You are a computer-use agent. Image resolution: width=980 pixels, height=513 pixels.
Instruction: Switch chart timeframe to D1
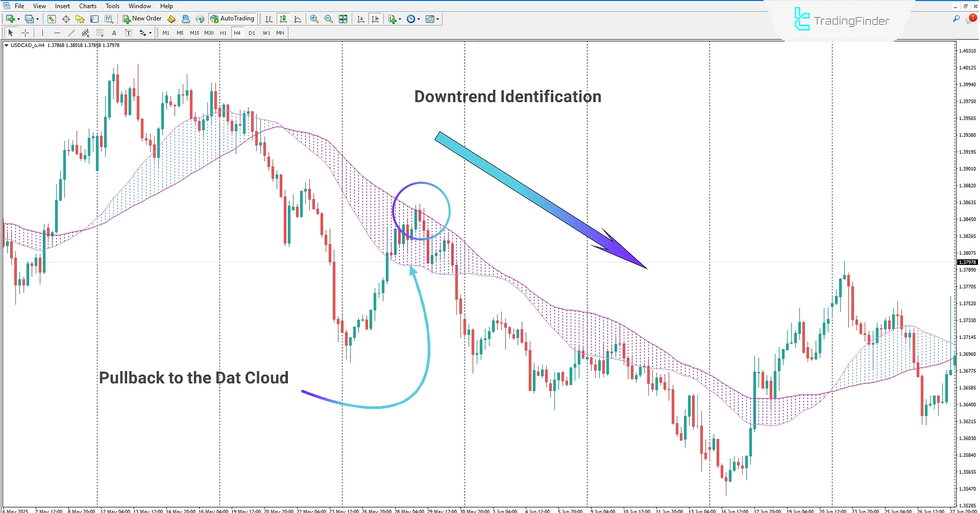(x=252, y=33)
